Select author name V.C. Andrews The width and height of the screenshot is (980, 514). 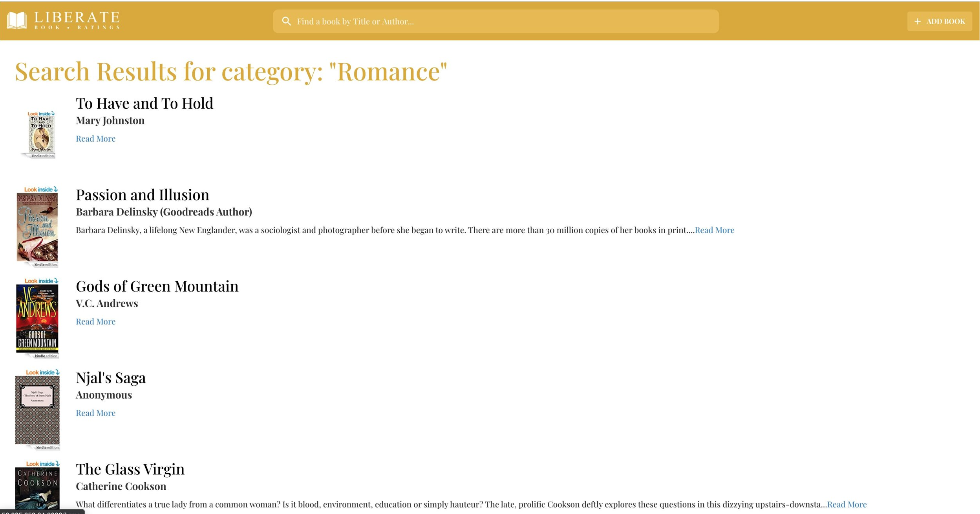click(107, 303)
